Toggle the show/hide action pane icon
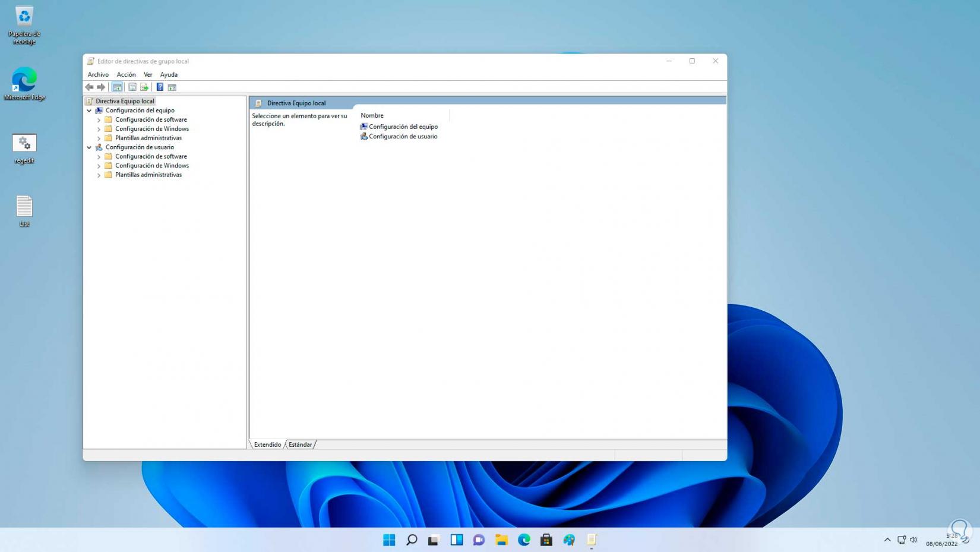980x552 pixels. click(x=172, y=87)
